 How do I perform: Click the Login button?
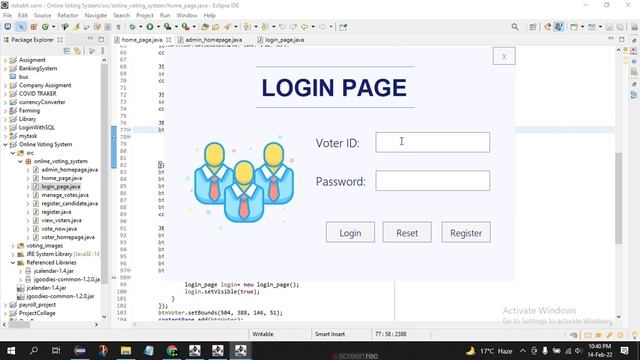(x=350, y=233)
